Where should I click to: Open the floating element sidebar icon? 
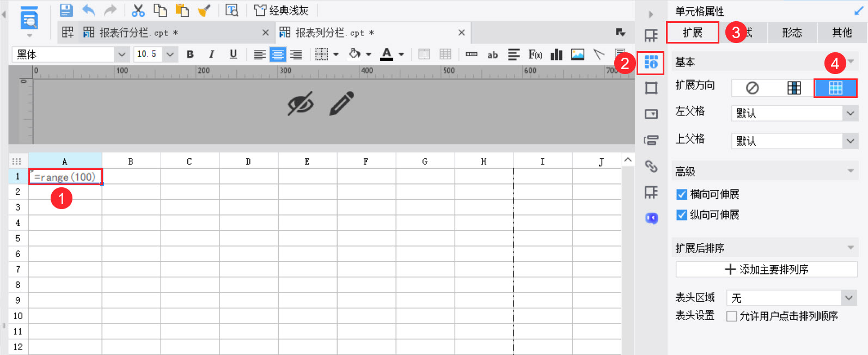tap(651, 88)
